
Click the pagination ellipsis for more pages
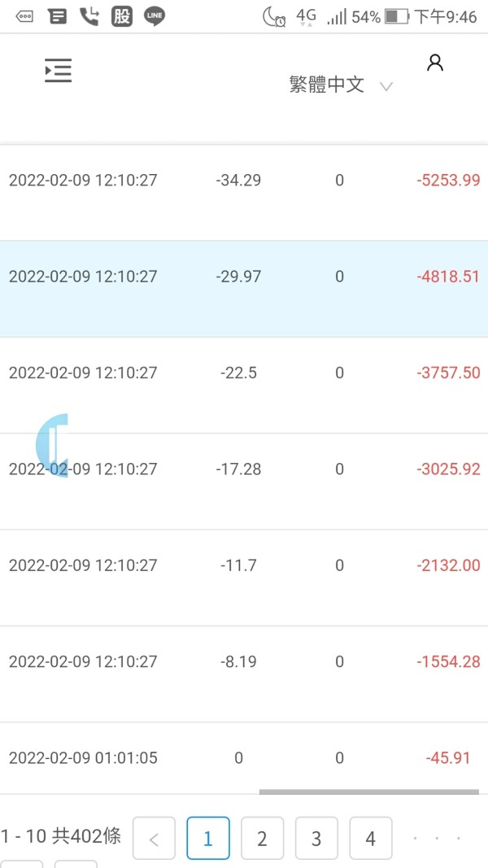tap(437, 838)
